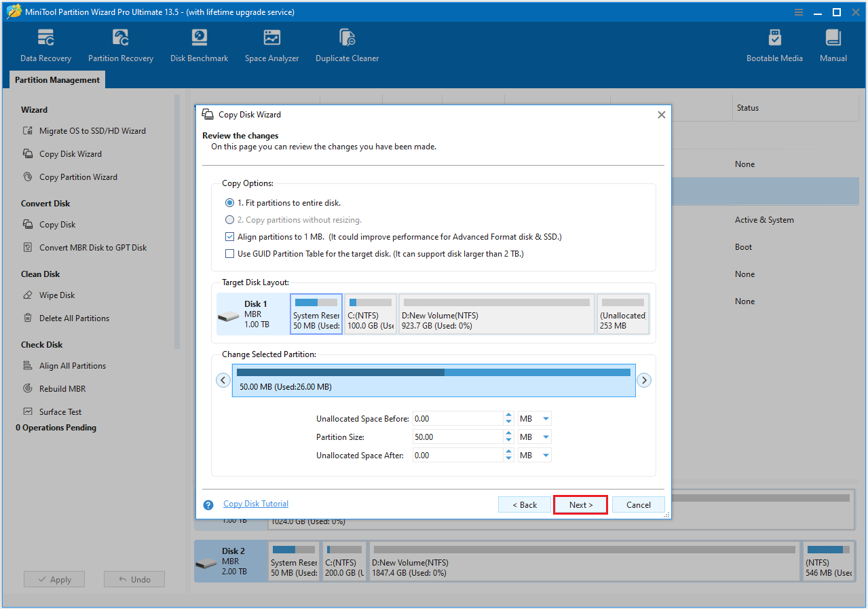Increase Partition Size with the up stepper
Image resolution: width=868 pixels, height=609 pixels.
(508, 433)
